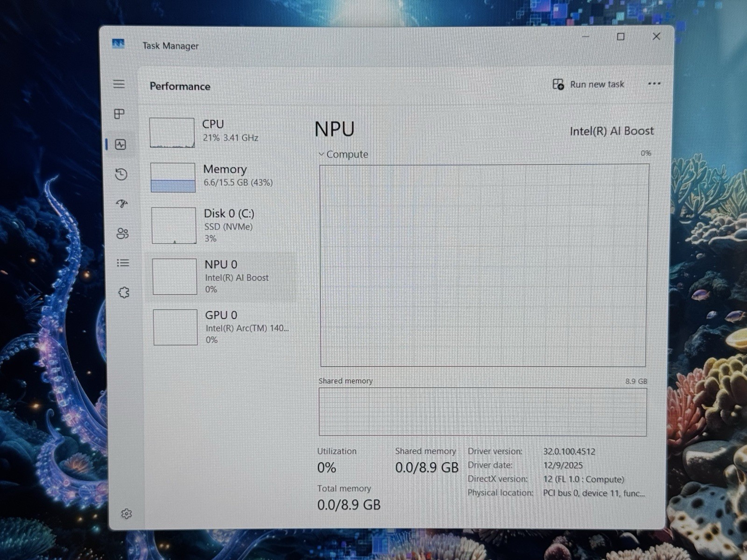Click Run new task button
This screenshot has width=747, height=560.
pyautogui.click(x=588, y=84)
